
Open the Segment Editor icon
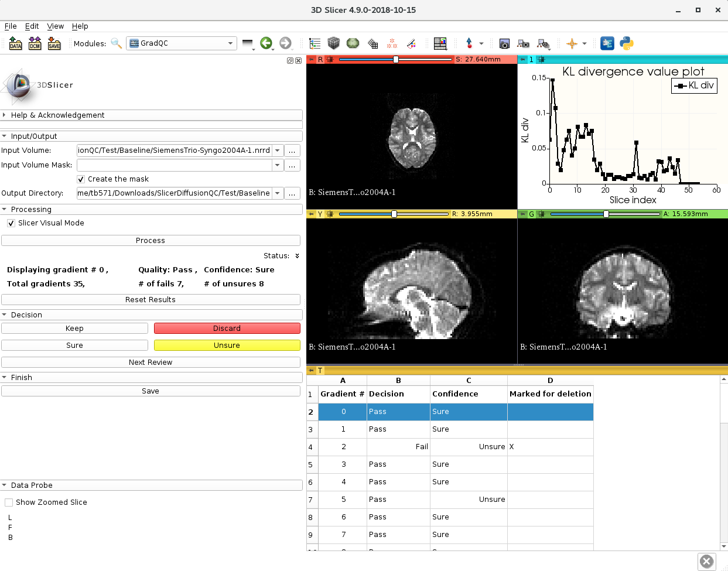tap(411, 43)
